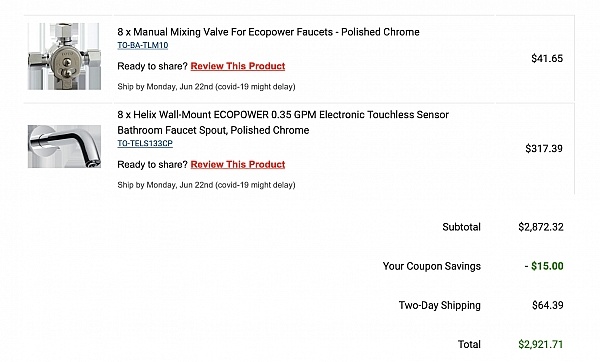Open the TO-BA-TLM10 product link

tap(143, 45)
